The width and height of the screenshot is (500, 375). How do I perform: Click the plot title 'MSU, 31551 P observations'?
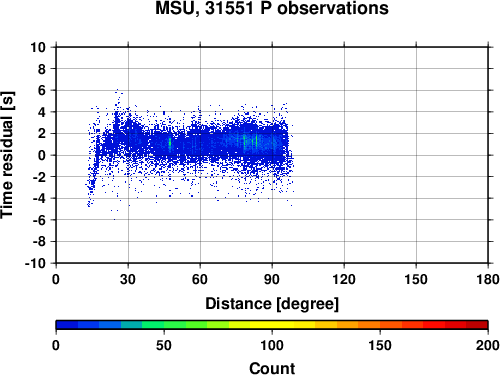tap(272, 8)
